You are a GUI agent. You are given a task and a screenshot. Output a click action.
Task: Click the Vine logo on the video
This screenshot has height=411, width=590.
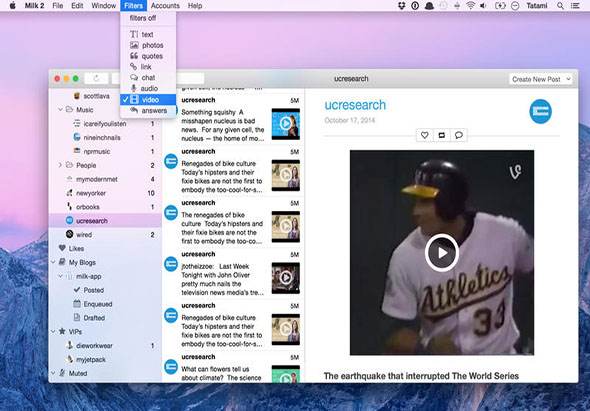click(515, 172)
